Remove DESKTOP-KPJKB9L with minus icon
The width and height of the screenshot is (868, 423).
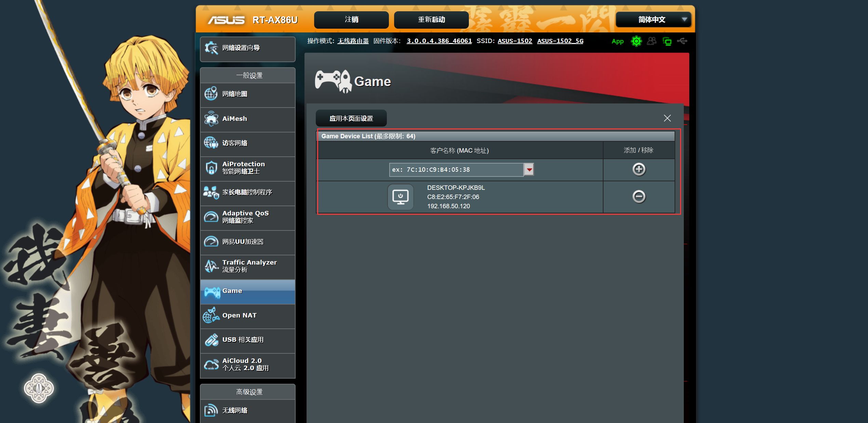click(639, 197)
